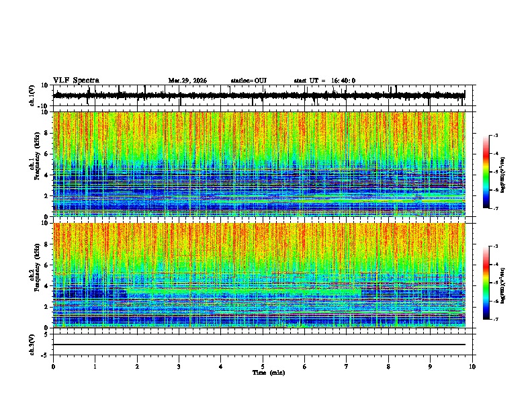532x411 pixels.
Task: Click the "2" kHz tick of ch.2 spectrogram
Action: (x=46, y=307)
